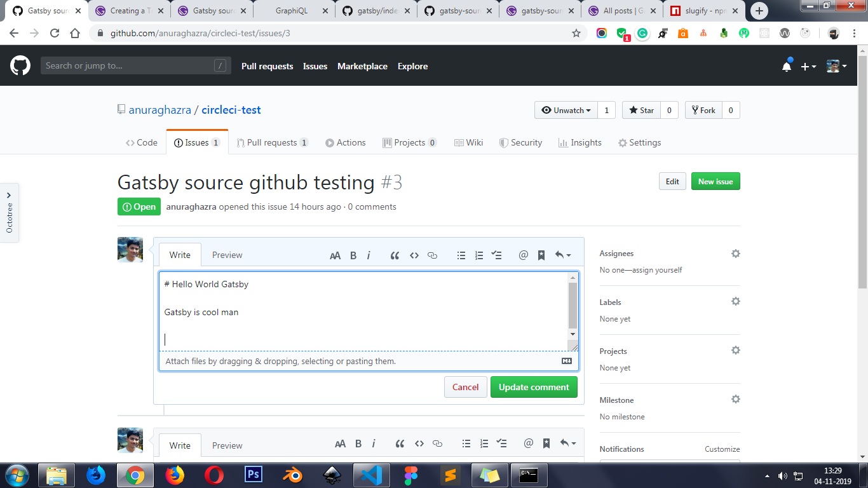Open the user profile avatar menu
Screen dimensions: 868x488
(x=836, y=66)
